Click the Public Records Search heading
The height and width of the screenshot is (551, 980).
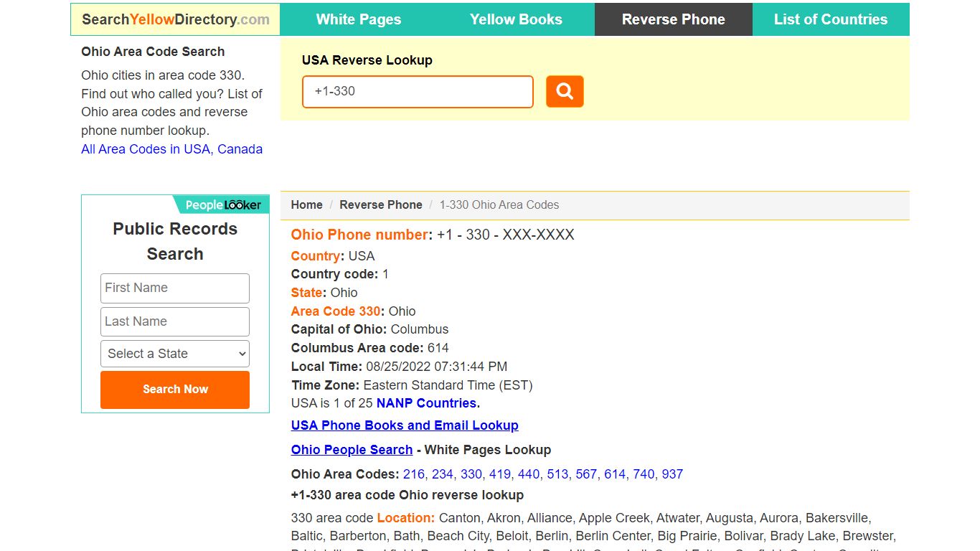coord(175,241)
